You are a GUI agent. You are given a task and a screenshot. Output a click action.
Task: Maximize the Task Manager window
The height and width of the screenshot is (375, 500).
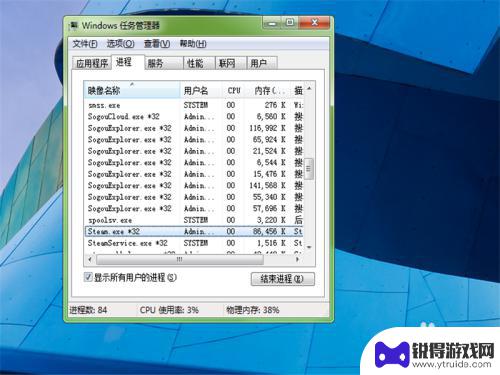[290, 23]
